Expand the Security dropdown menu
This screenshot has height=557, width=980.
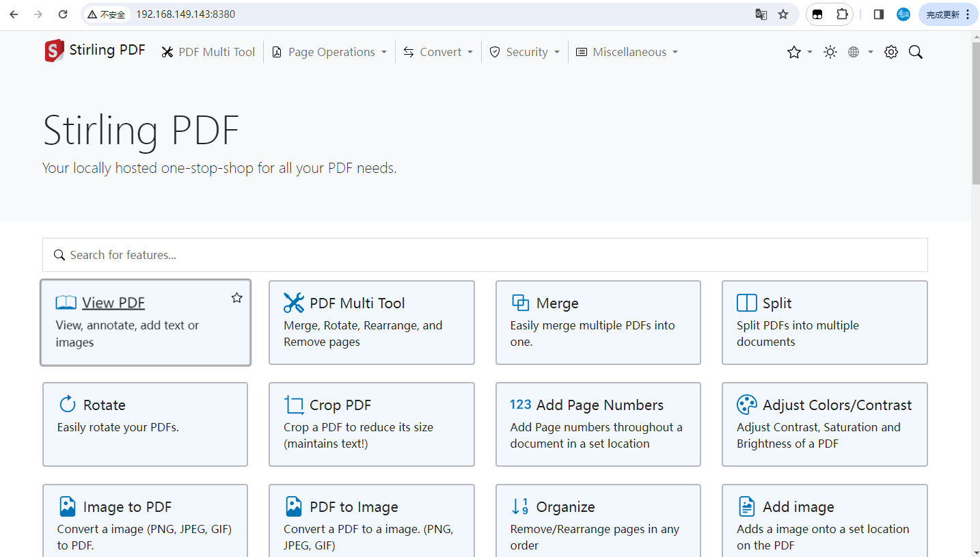click(525, 52)
